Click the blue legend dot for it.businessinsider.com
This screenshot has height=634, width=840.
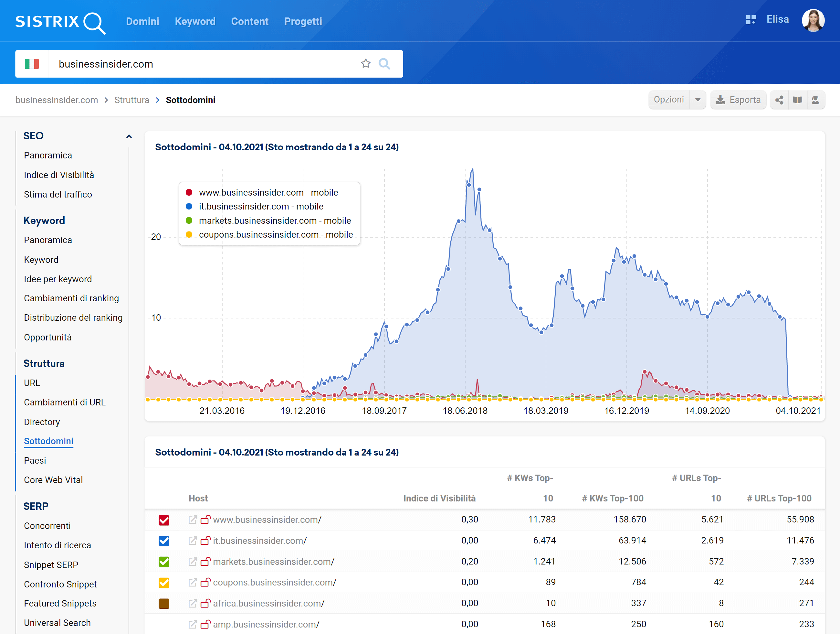[189, 206]
